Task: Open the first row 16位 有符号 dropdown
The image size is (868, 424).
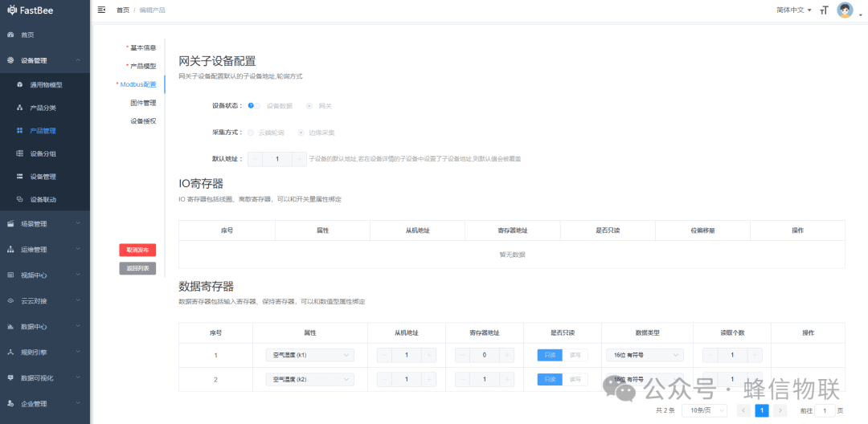Action: (645, 355)
